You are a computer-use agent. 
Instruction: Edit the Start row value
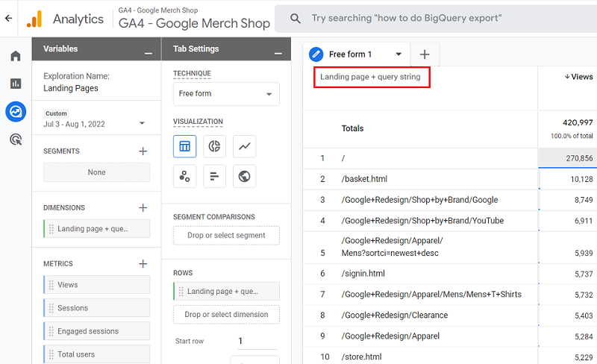pos(257,341)
